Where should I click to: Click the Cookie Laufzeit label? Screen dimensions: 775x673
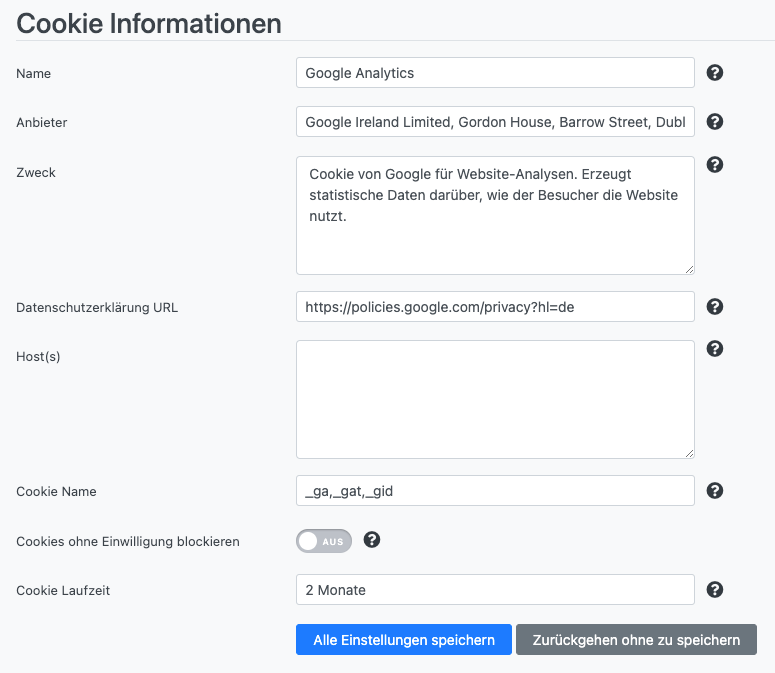tap(63, 590)
